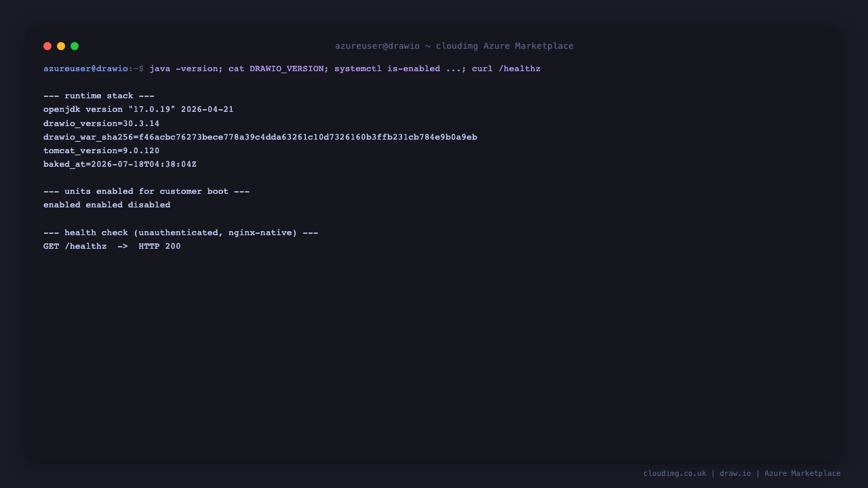Select the baked_at=2026-07-18T04:38:04Z line
Screen dimensions: 868x488
pyautogui.click(x=120, y=164)
